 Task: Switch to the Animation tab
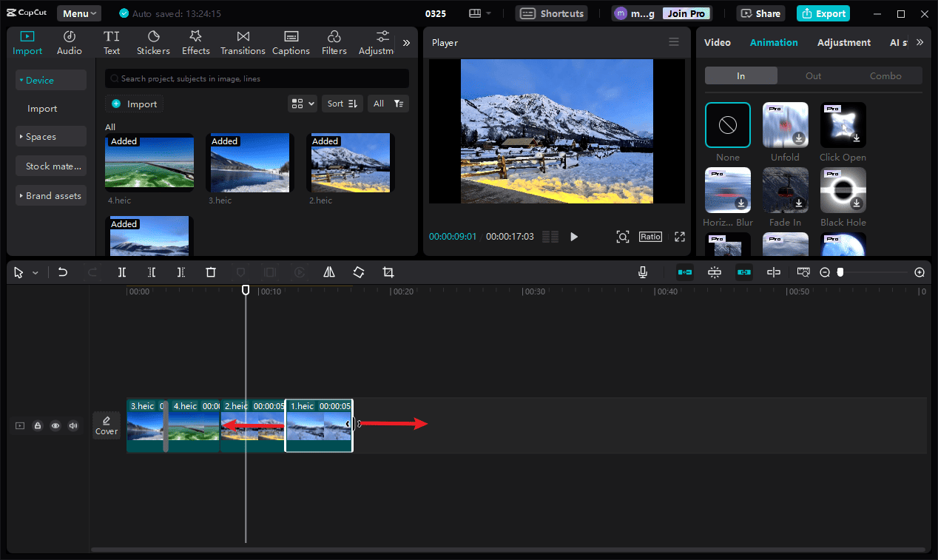(774, 42)
